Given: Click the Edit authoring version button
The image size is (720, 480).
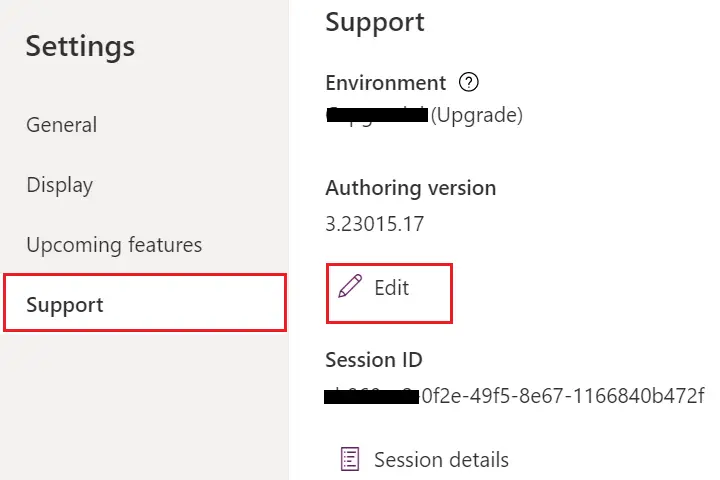Looking at the screenshot, I should [x=389, y=293].
